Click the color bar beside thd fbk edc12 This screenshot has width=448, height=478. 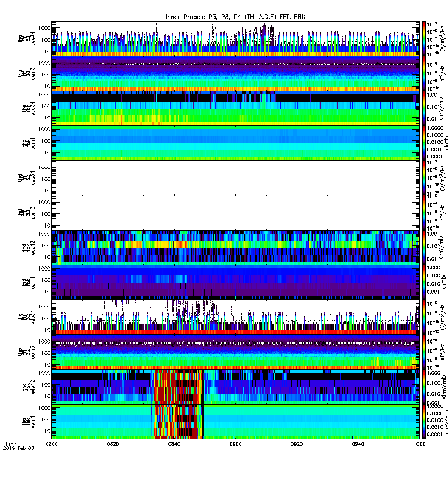424,247
